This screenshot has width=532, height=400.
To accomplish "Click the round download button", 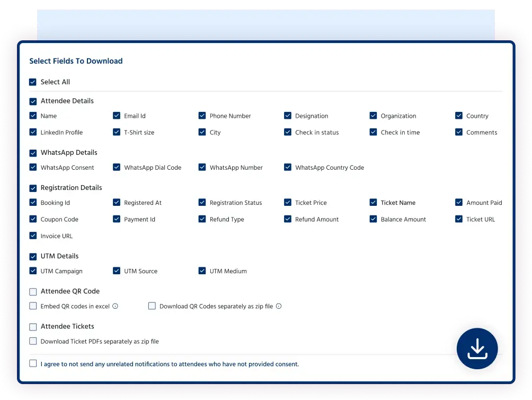I will 477,349.
